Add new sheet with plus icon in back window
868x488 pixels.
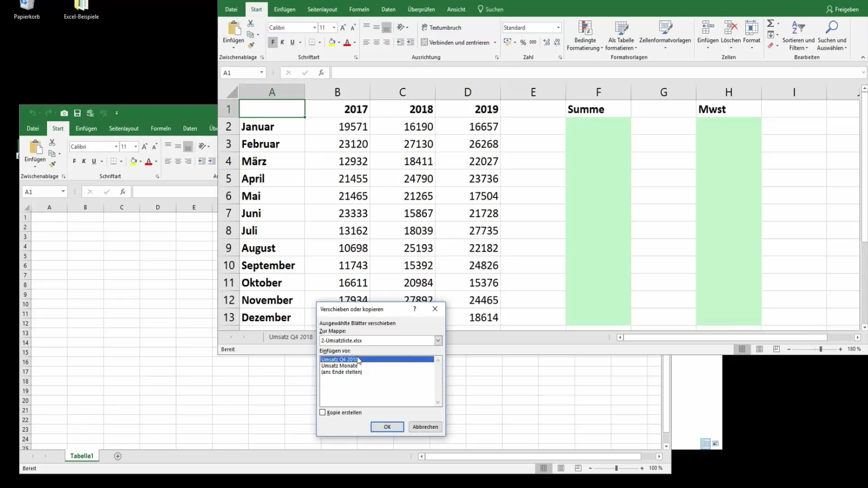point(118,456)
